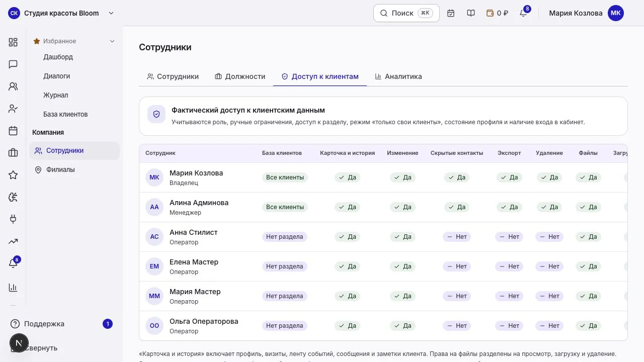
Task: Open the two-people clients icon in left rail
Action: [x=13, y=86]
